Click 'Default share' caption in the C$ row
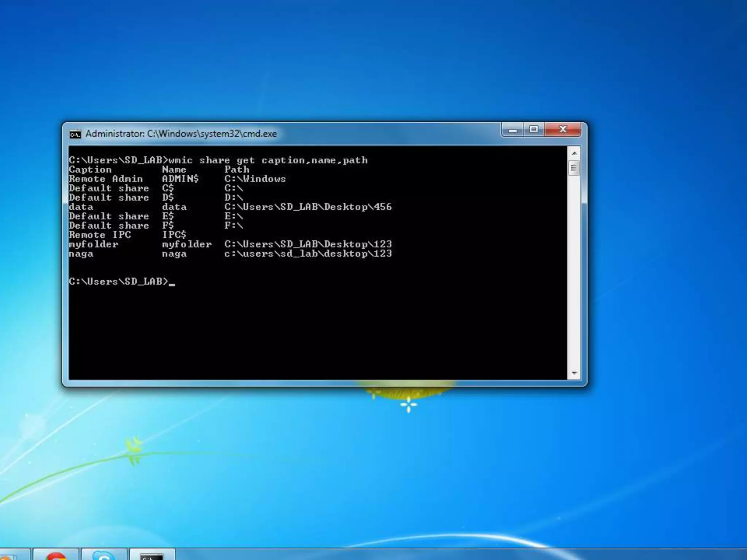 [109, 188]
